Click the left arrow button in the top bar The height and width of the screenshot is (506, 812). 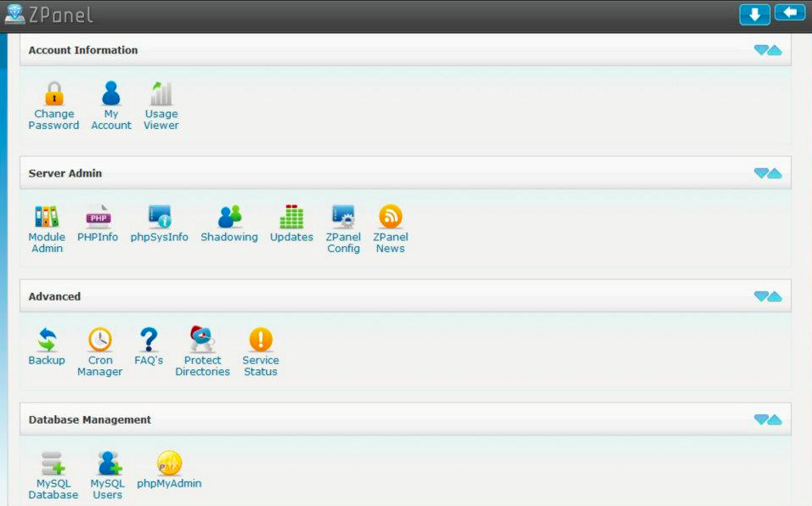[x=790, y=13]
